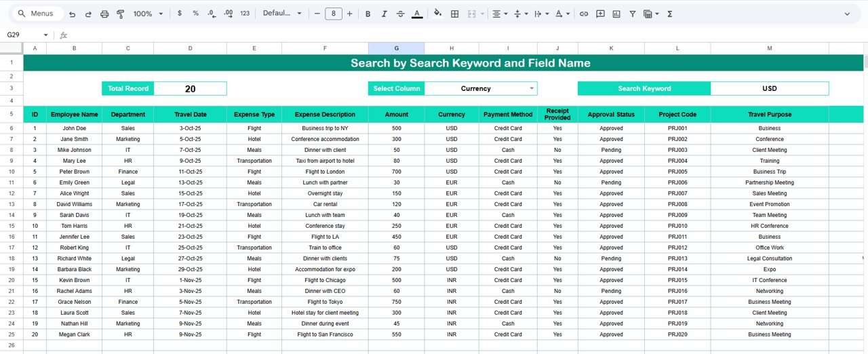Open the fill color picker
Image resolution: width=868 pixels, height=354 pixels.
(437, 14)
